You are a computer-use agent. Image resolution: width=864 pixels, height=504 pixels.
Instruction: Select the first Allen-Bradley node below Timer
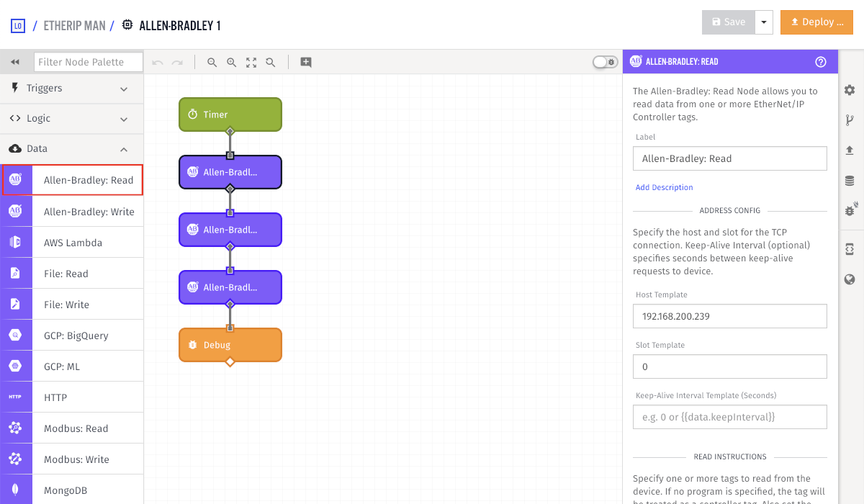(x=230, y=172)
